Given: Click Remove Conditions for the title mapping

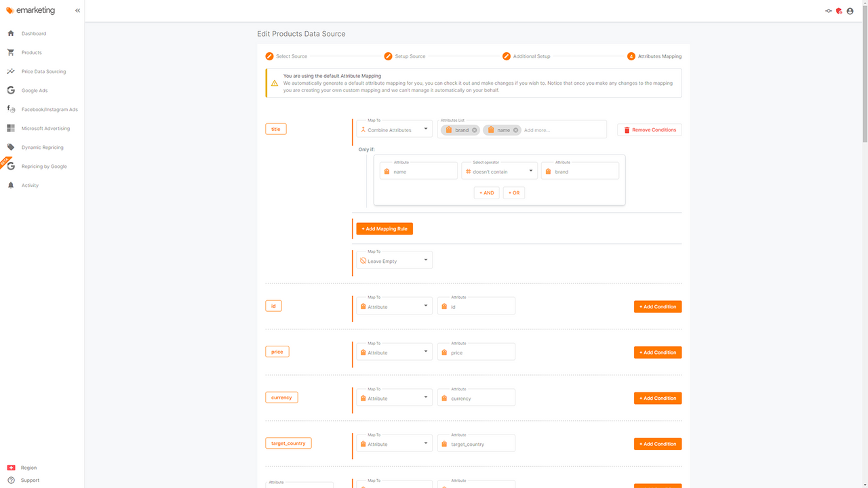Looking at the screenshot, I should point(649,129).
